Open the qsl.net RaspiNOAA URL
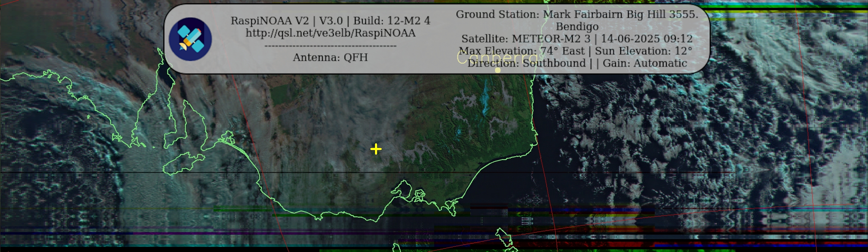Screen dimensions: 868x252 pyautogui.click(x=330, y=33)
